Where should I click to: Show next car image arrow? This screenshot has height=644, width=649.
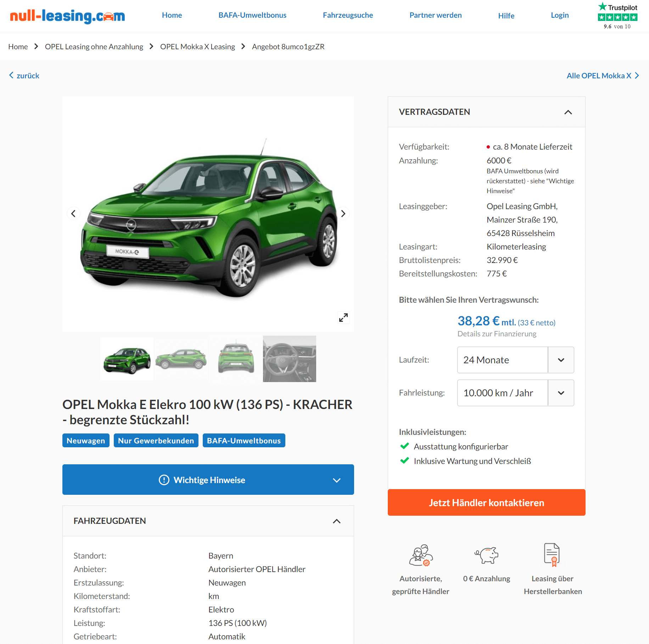click(343, 213)
